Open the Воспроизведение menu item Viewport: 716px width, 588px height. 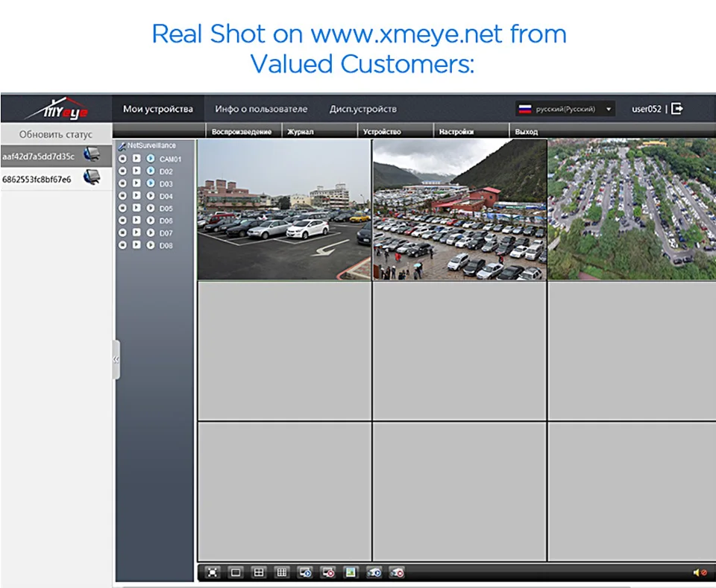[x=242, y=131]
